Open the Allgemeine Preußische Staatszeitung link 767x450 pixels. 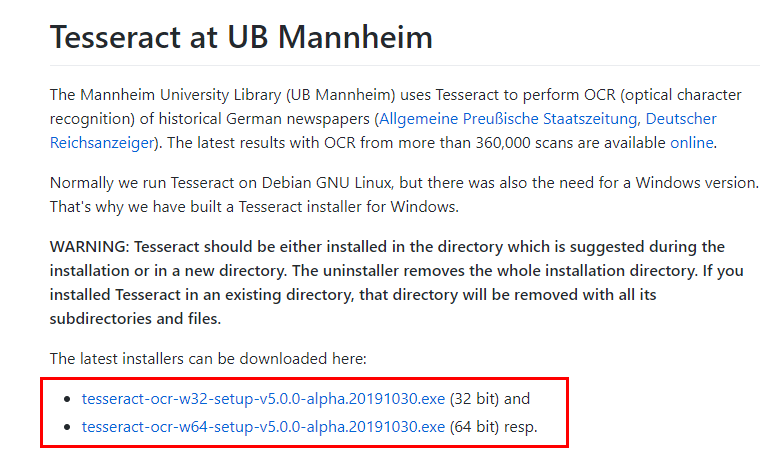point(508,119)
